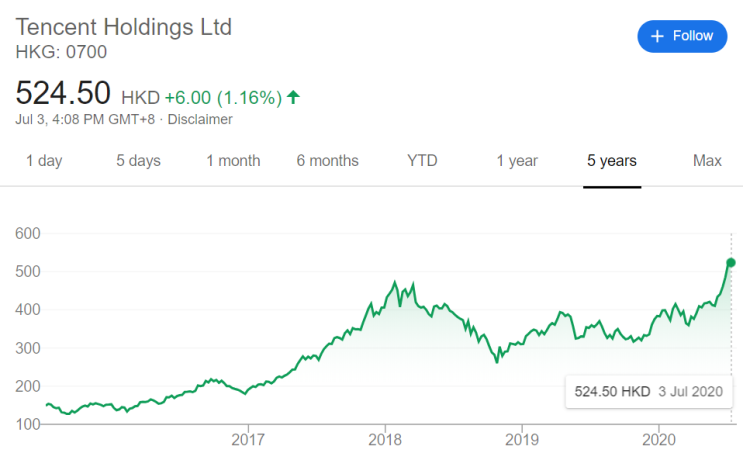Select the 1 month tab
This screenshot has height=460, width=743.
(x=233, y=160)
